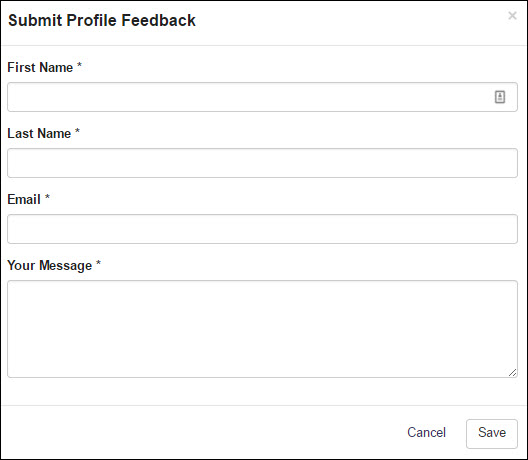Click the First Name label
The width and height of the screenshot is (528, 460).
[x=40, y=67]
